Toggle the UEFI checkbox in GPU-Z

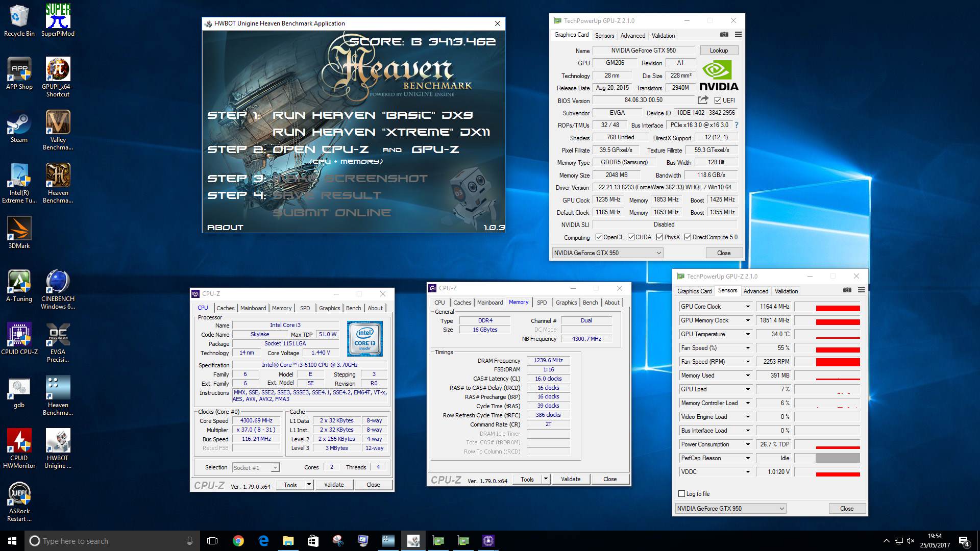(x=718, y=101)
